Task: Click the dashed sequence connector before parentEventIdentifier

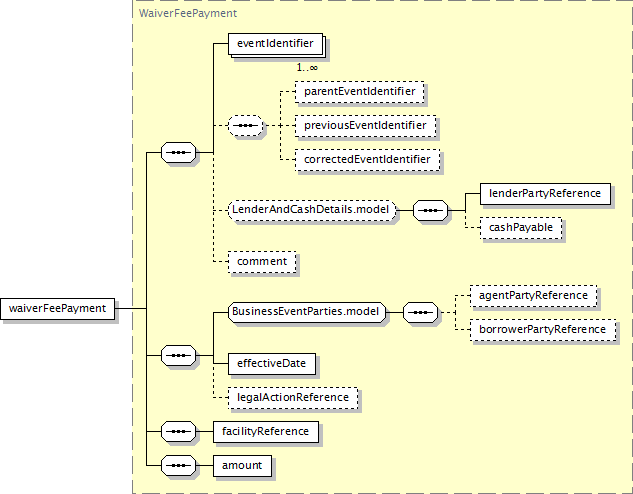Action: coord(246,126)
